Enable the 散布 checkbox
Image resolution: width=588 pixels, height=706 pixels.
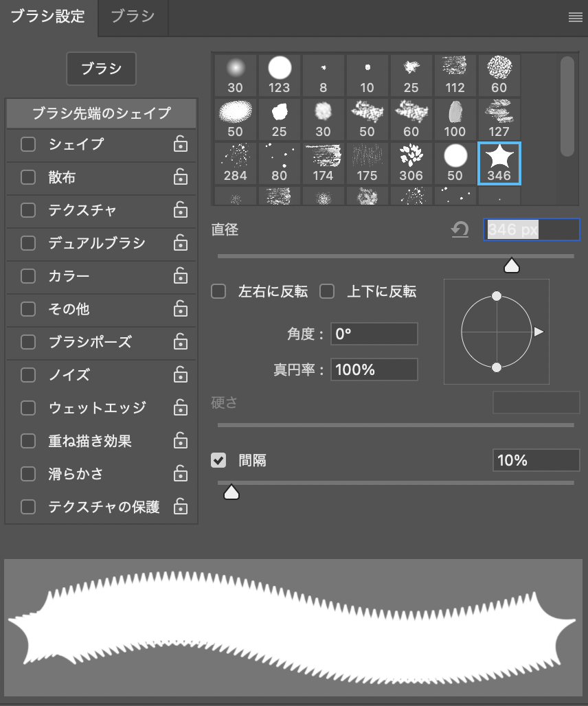pyautogui.click(x=28, y=177)
